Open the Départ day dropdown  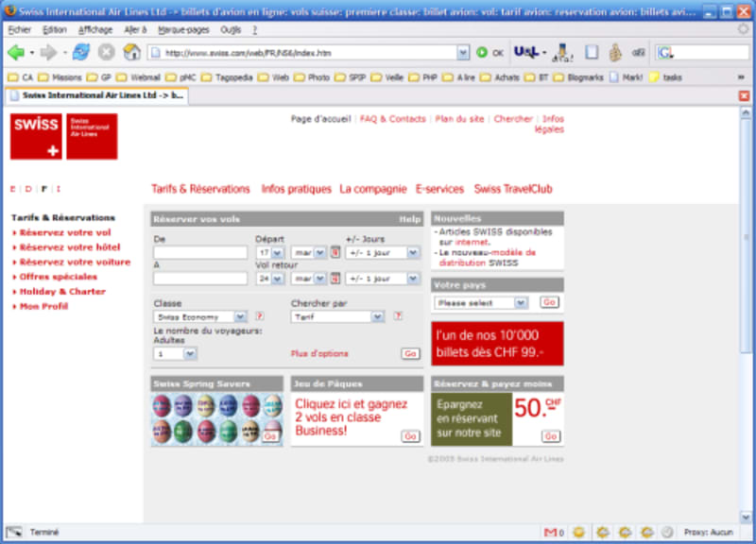[270, 252]
